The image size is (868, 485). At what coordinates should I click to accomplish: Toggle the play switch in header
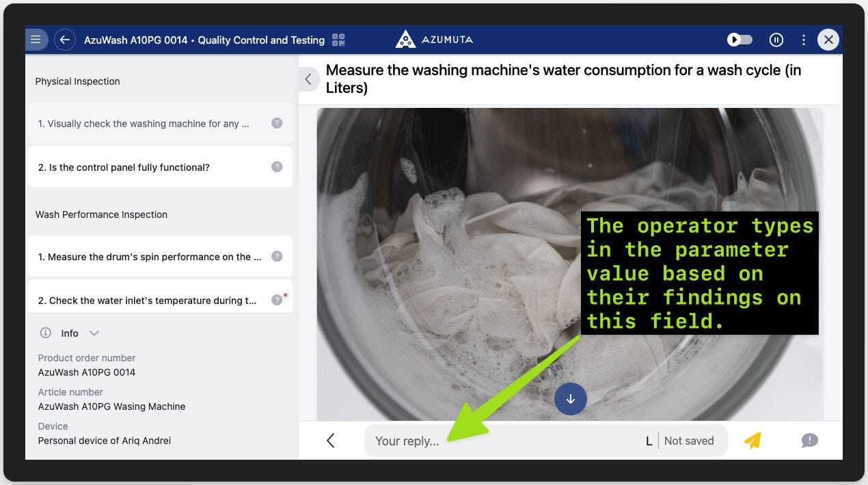pyautogui.click(x=740, y=40)
